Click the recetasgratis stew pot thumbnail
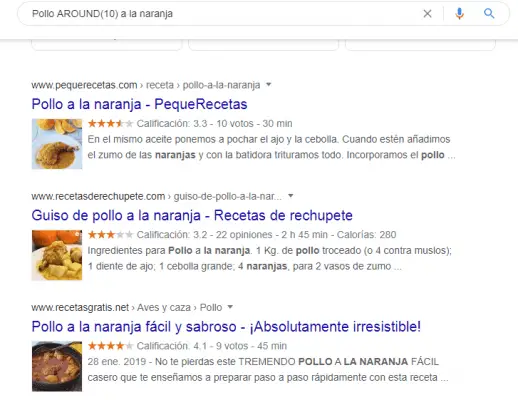 [57, 366]
